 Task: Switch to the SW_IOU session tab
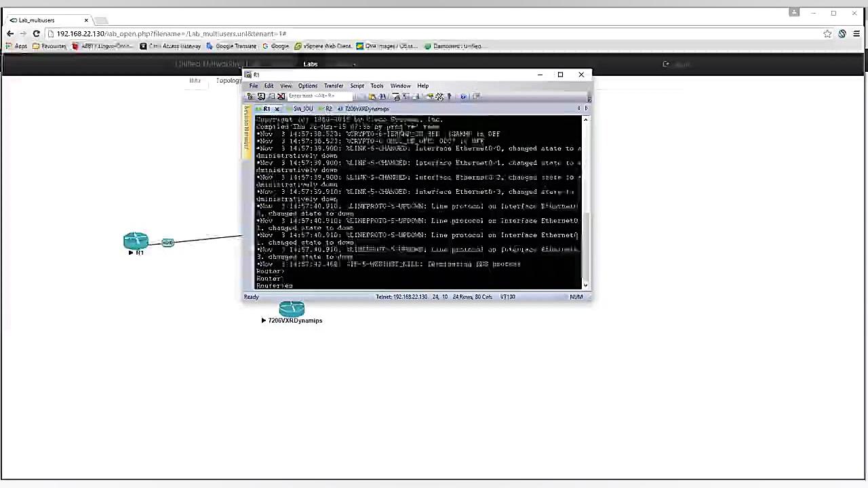(300, 108)
